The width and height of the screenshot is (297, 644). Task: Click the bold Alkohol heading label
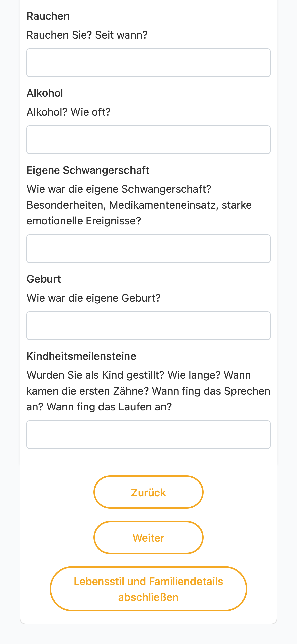[x=45, y=93]
